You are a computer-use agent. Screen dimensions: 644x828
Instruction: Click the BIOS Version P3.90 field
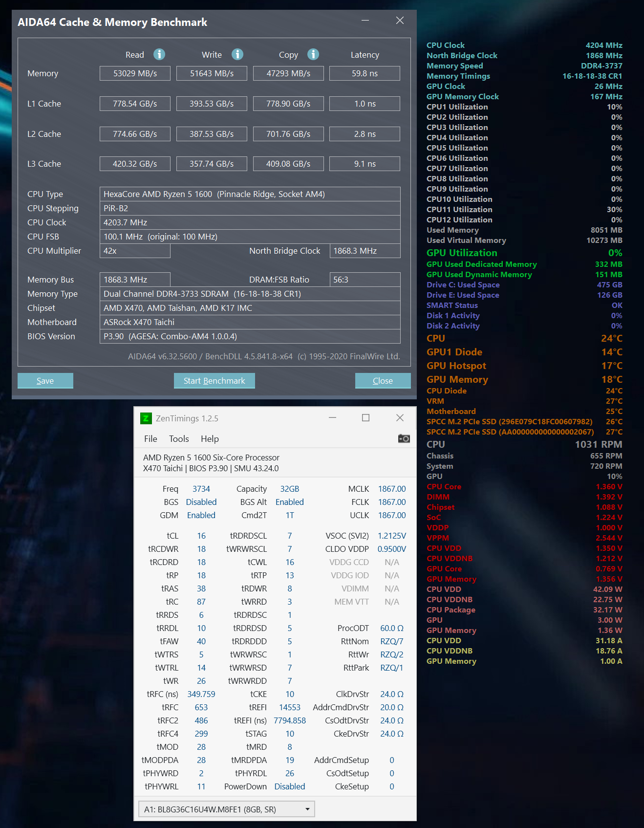click(x=250, y=336)
